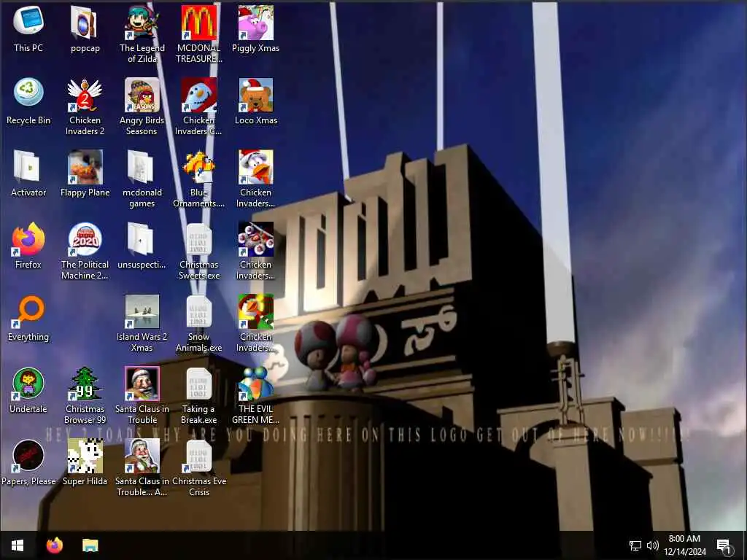
Task: Select The Political Machine 2020 icon
Action: tap(85, 239)
